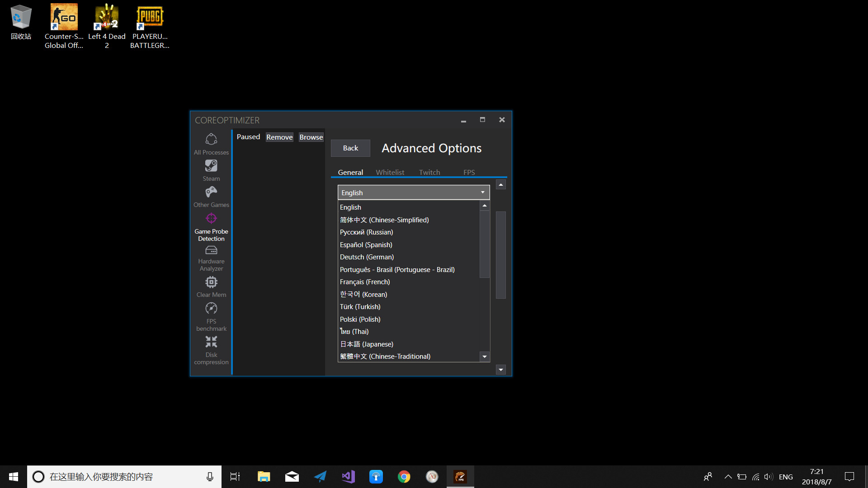Select 日本語 (Japanese) from language list
This screenshot has height=488, width=868.
366,344
